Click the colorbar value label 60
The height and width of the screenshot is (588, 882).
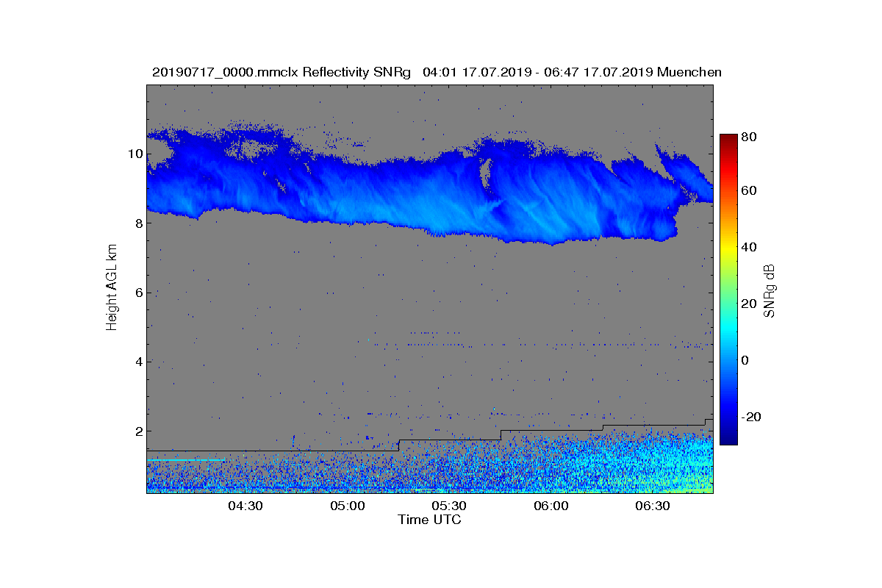750,191
